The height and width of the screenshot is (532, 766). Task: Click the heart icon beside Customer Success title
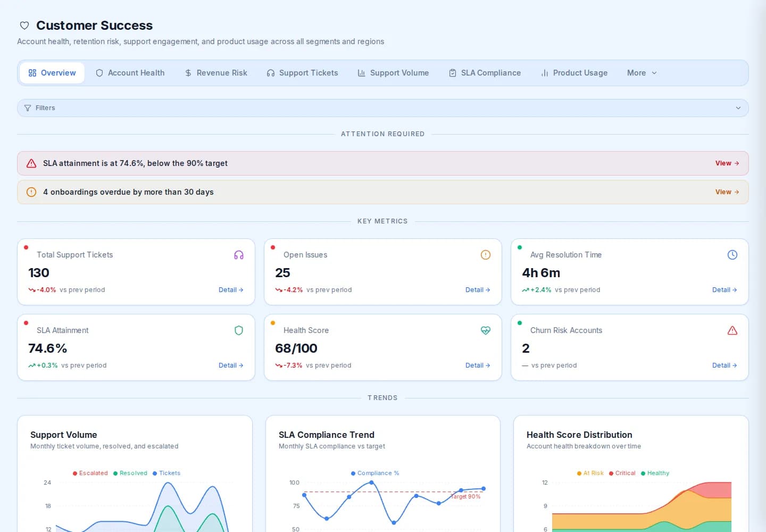[x=24, y=26]
